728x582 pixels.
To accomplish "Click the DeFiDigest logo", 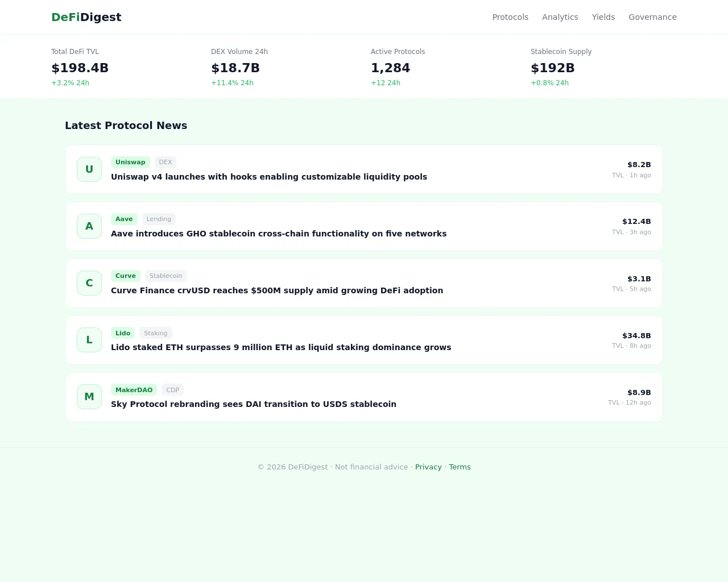I will point(86,17).
